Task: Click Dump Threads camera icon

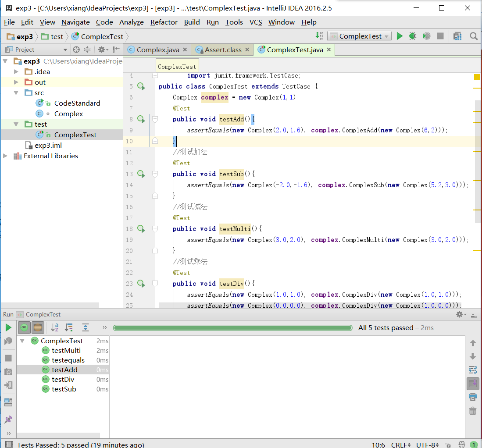Action: point(9,372)
